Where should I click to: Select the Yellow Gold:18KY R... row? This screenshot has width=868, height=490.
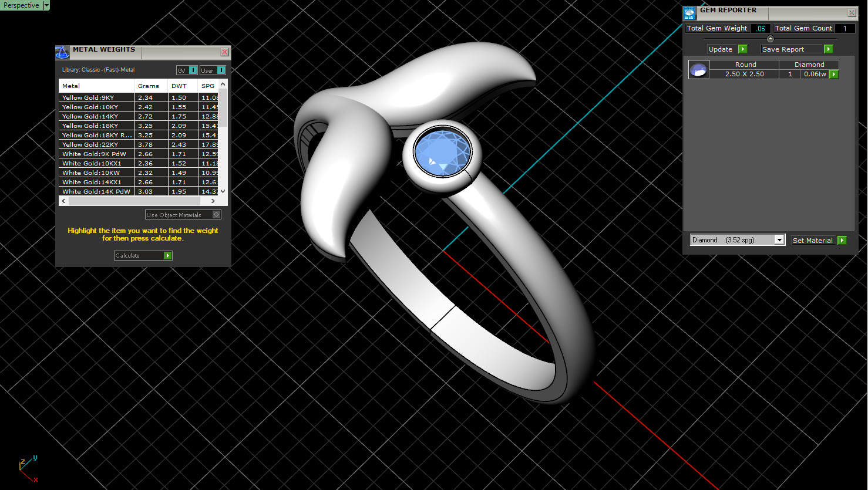tap(138, 136)
